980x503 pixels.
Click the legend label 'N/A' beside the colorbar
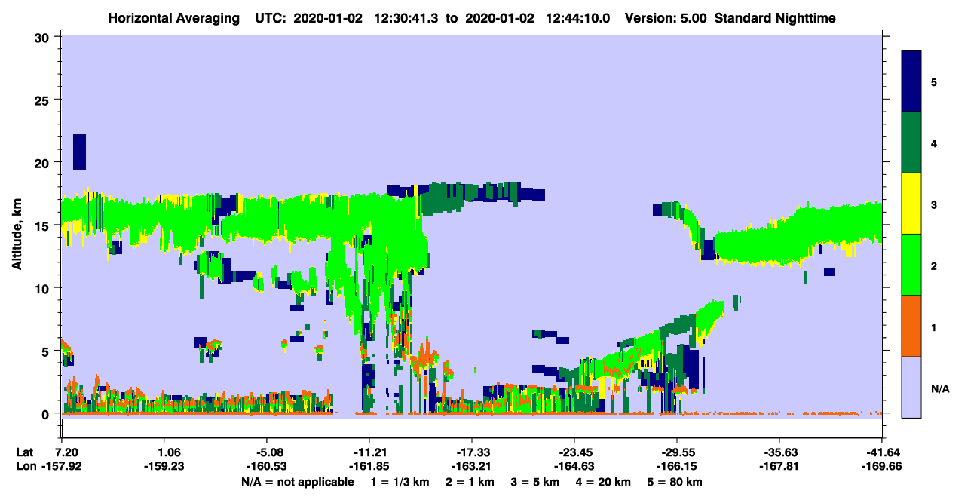tap(940, 388)
